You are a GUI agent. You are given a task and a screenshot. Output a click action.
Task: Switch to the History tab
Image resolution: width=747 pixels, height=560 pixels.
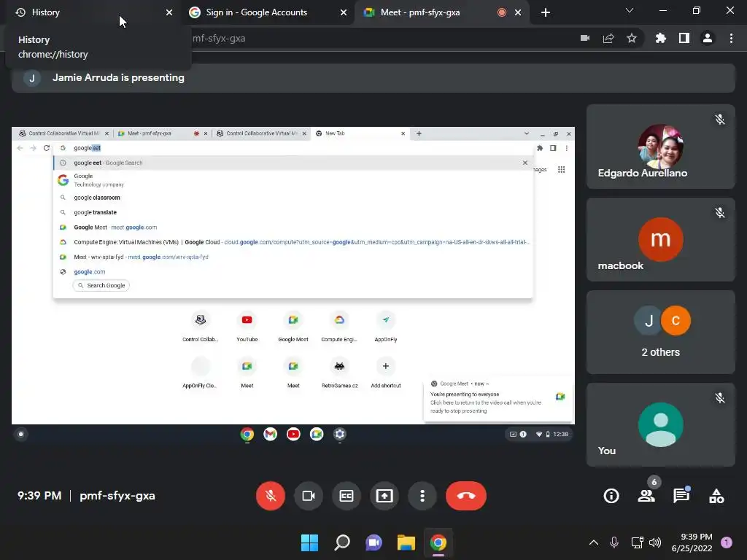pyautogui.click(x=90, y=12)
